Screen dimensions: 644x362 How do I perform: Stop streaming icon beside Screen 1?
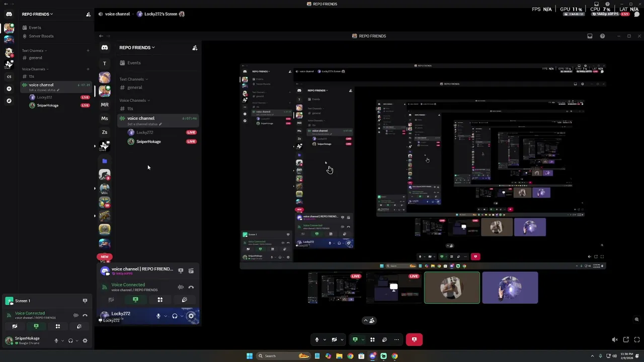[85, 301]
